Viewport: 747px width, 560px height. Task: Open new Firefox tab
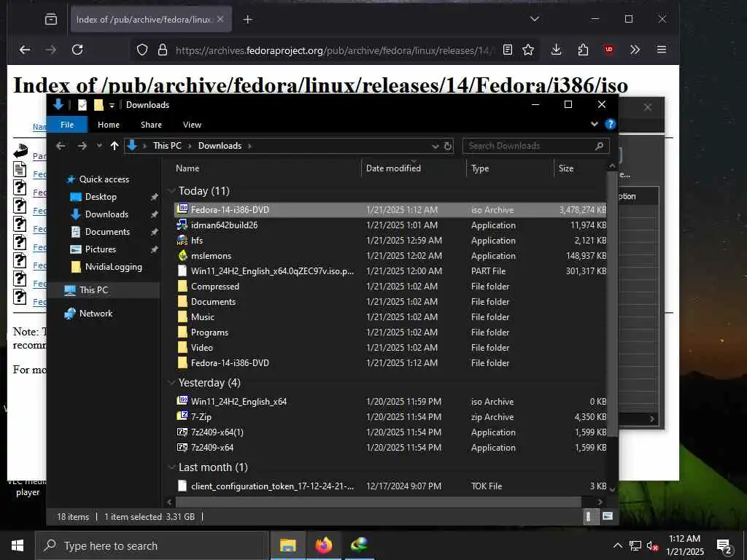coord(248,20)
